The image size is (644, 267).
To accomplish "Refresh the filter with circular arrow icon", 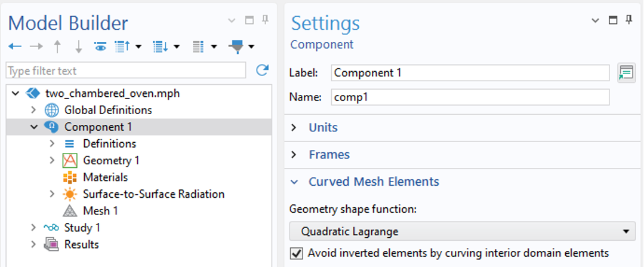I will 262,70.
